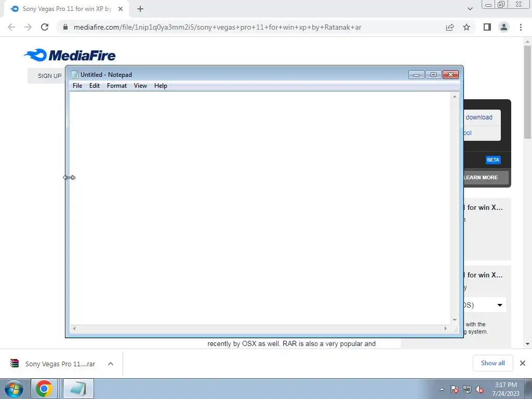Click Show all downloads button
532x399 pixels.
click(493, 363)
